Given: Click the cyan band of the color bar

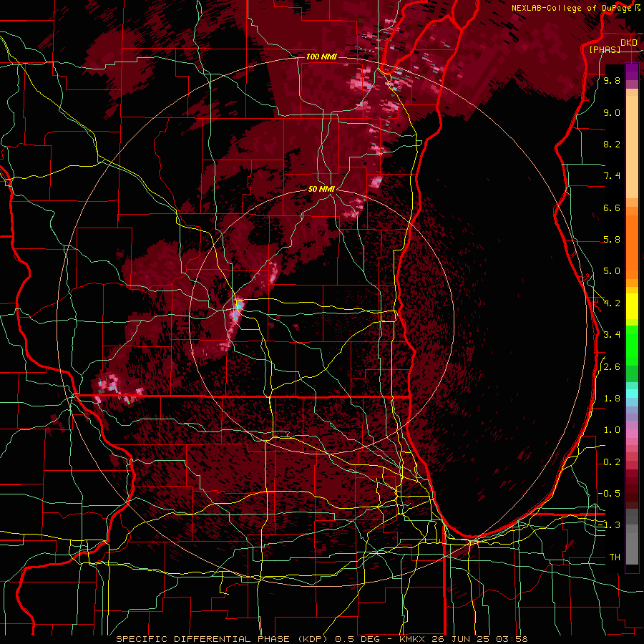Looking at the screenshot, I should (x=632, y=394).
